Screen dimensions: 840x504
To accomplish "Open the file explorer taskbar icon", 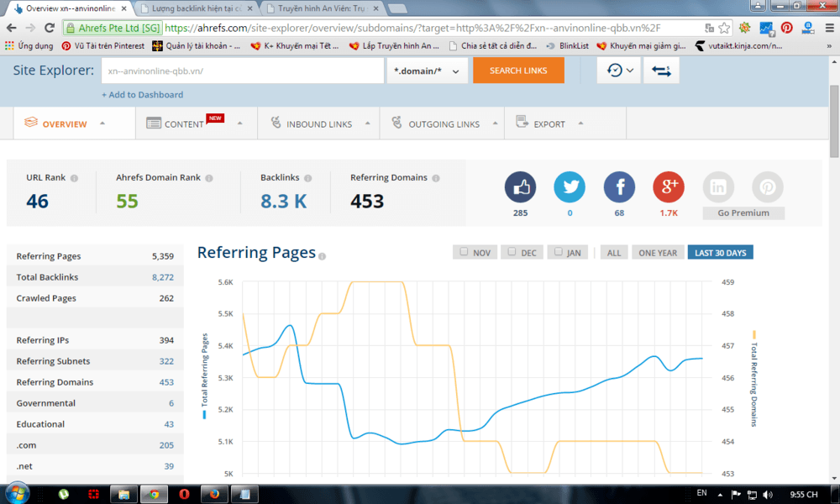I will click(123, 494).
